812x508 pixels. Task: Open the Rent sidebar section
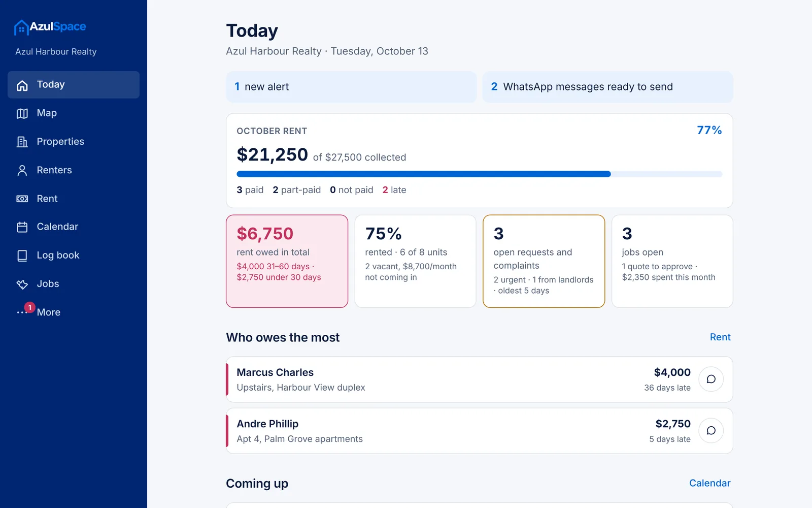[74, 199]
